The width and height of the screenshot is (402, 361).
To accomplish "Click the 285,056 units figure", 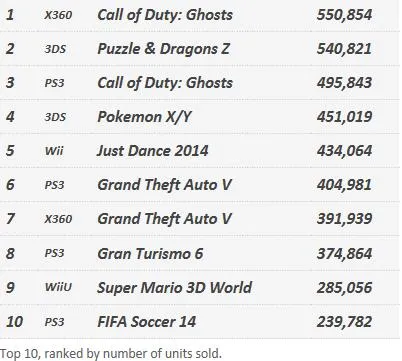I will pos(344,288).
